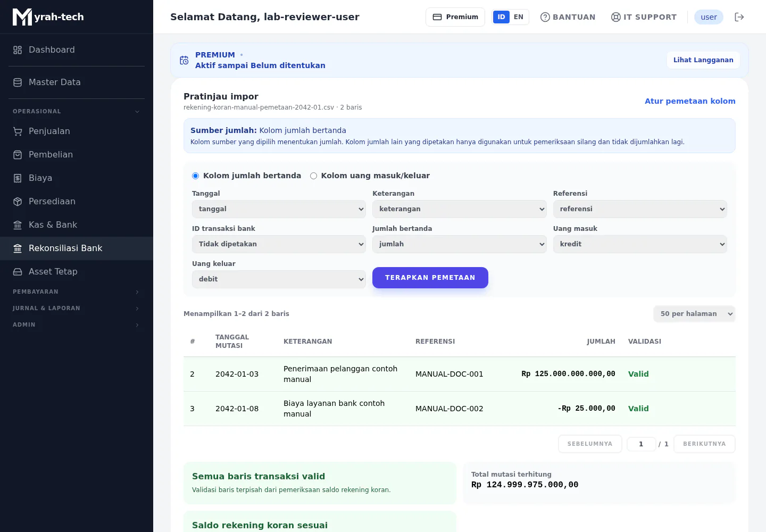This screenshot has width=766, height=532.
Task: Click the Lihat Langganan button
Action: click(703, 60)
